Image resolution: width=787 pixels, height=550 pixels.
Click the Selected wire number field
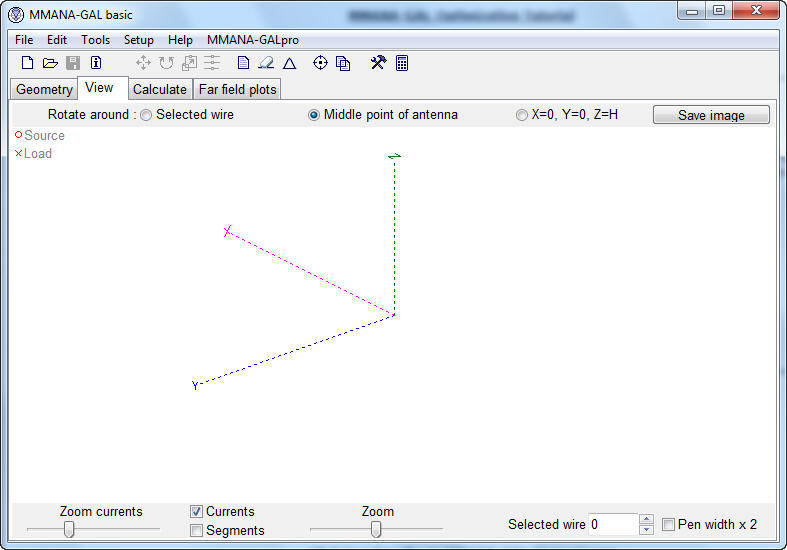(612, 524)
